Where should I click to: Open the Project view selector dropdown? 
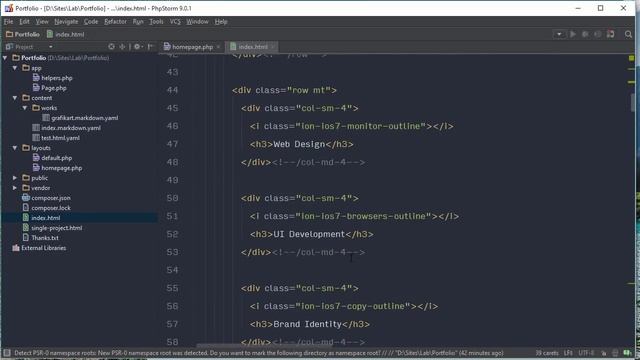51,47
